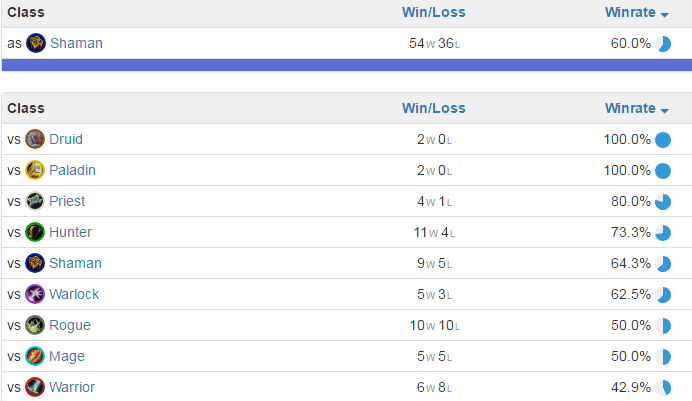Click the Priest class icon

[35, 201]
